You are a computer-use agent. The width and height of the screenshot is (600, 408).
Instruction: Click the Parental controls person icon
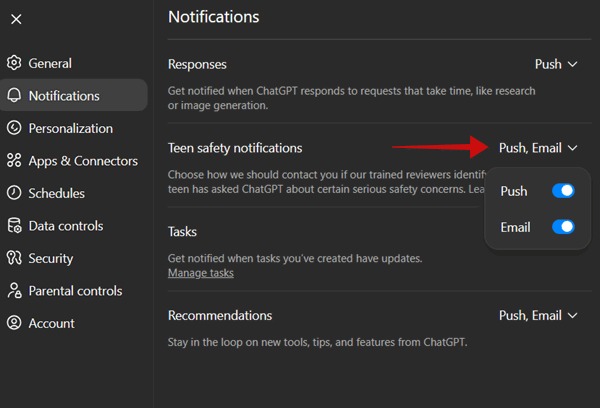(14, 290)
